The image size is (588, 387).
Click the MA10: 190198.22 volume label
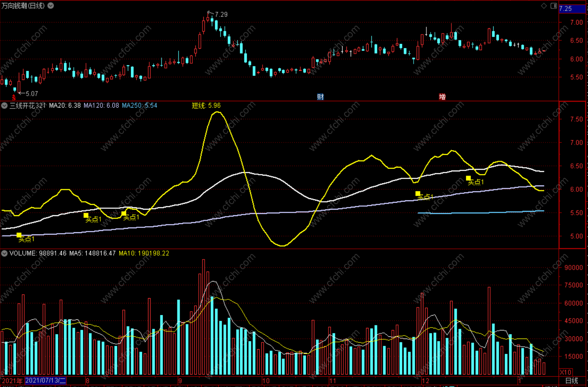(x=144, y=253)
